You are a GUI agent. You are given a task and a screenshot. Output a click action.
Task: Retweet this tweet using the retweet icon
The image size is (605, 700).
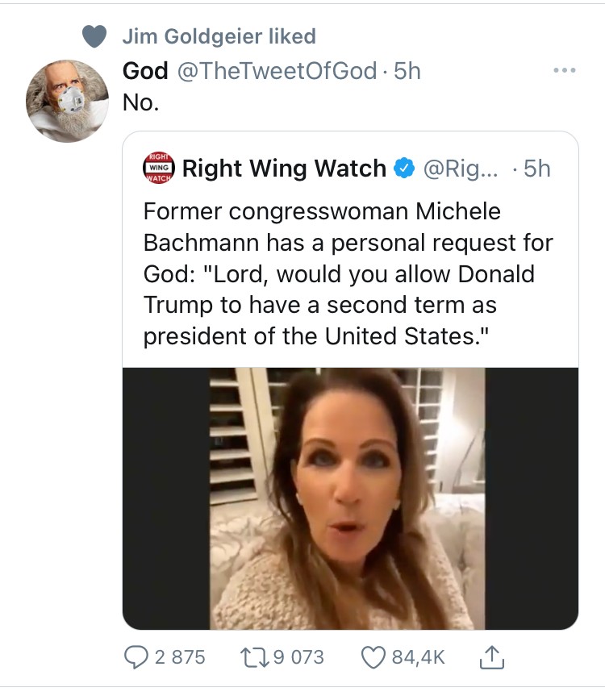point(255,657)
